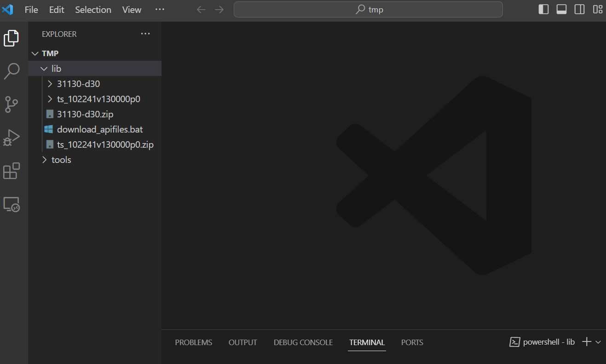Switch to the Problems tab
Viewport: 606px width, 364px height.
coord(194,342)
